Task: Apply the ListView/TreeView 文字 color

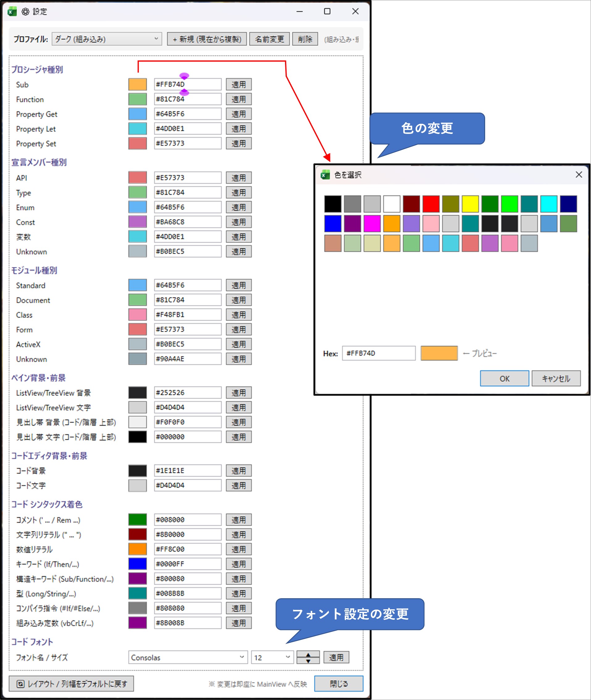Action: tap(239, 407)
